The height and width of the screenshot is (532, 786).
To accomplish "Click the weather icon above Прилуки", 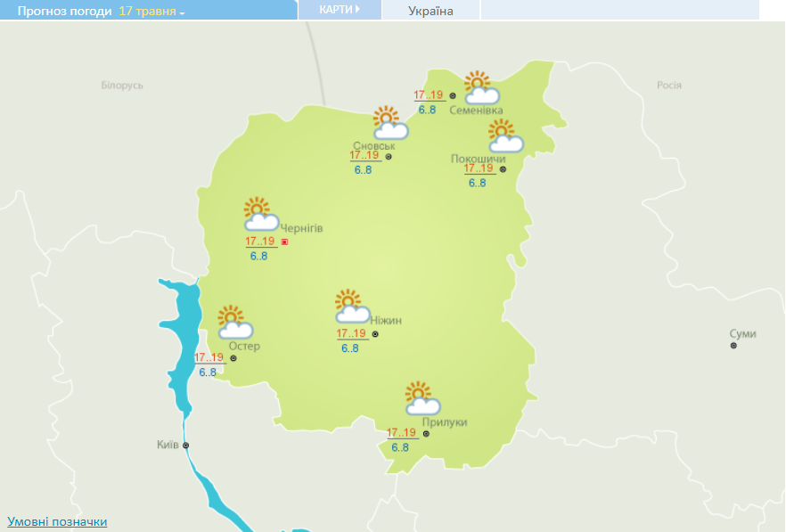I will coord(422,398).
